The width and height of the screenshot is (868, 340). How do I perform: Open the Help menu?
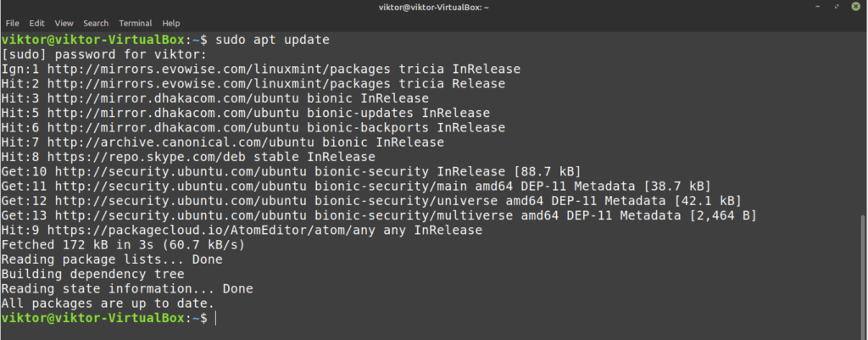[170, 23]
